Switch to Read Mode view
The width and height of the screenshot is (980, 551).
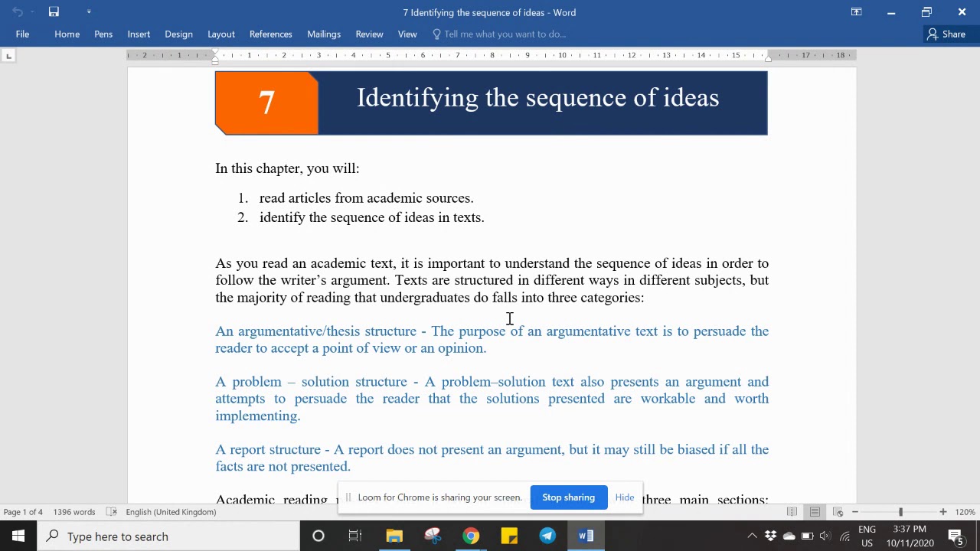point(792,512)
